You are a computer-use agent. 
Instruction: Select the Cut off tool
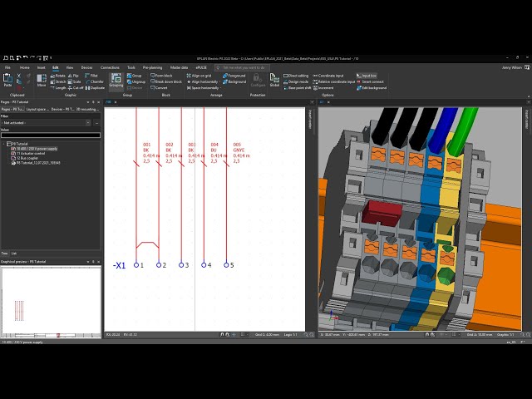(76, 88)
